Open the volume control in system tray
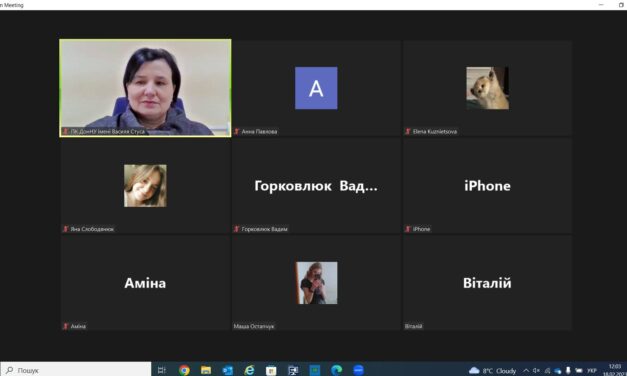The image size is (627, 376). (x=537, y=370)
